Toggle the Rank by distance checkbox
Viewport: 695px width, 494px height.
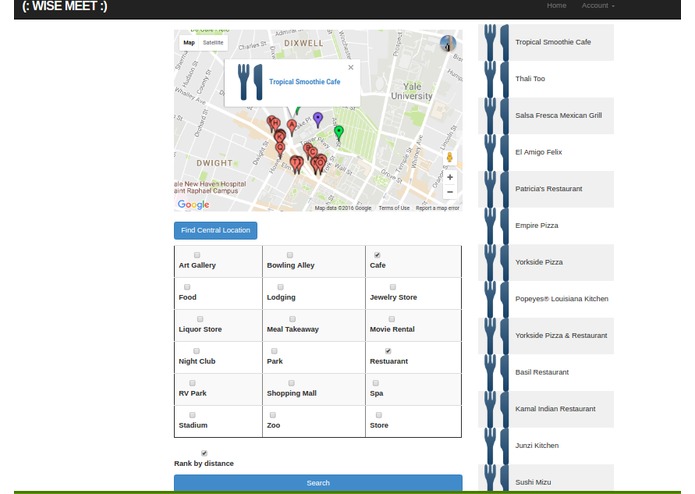point(204,453)
